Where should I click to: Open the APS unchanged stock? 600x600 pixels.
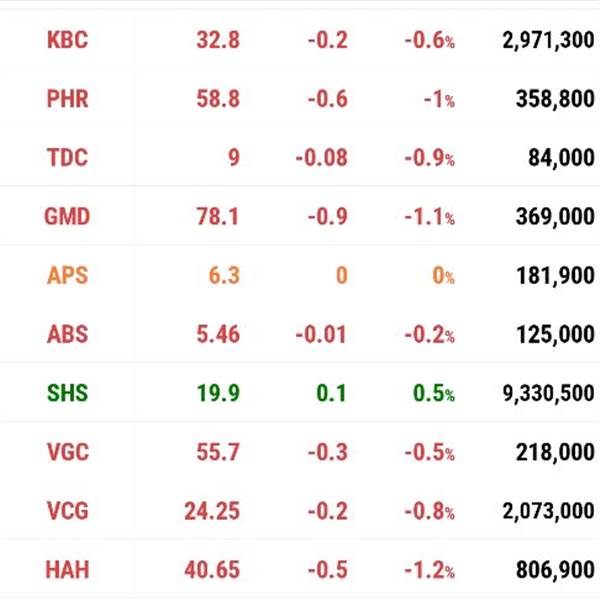tap(67, 275)
